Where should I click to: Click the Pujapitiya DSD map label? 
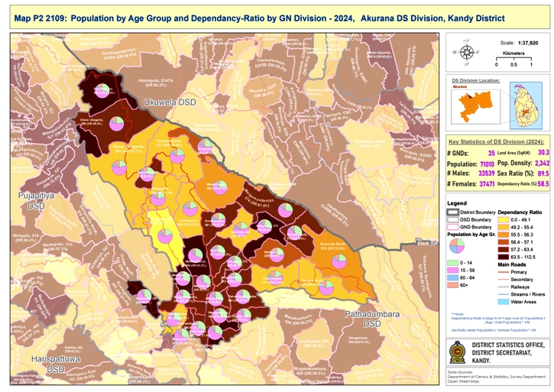tap(37, 201)
